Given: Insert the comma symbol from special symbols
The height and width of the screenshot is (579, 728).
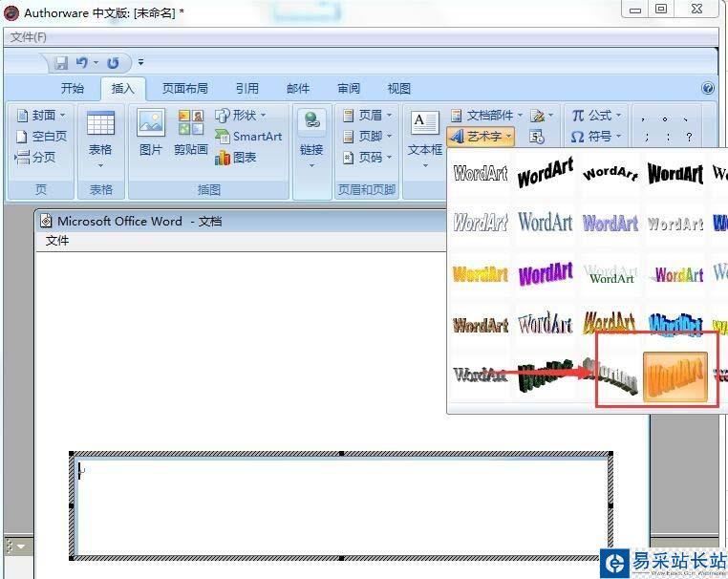Looking at the screenshot, I should click(x=643, y=118).
